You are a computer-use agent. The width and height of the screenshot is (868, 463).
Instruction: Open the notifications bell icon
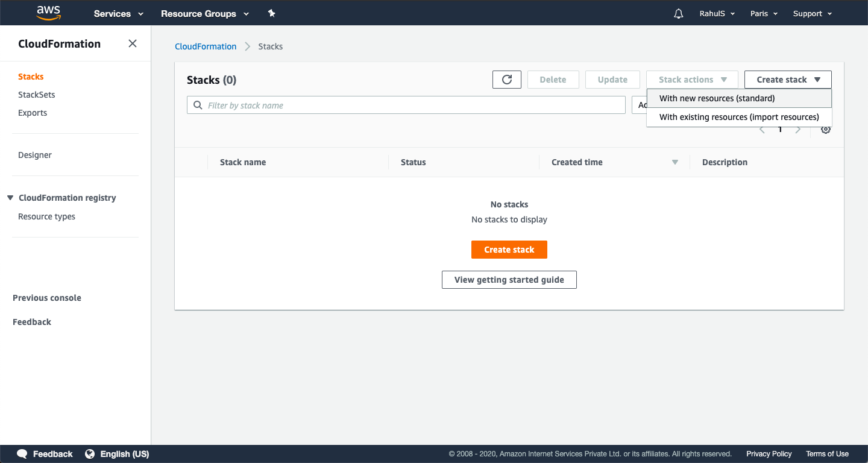[x=678, y=14]
